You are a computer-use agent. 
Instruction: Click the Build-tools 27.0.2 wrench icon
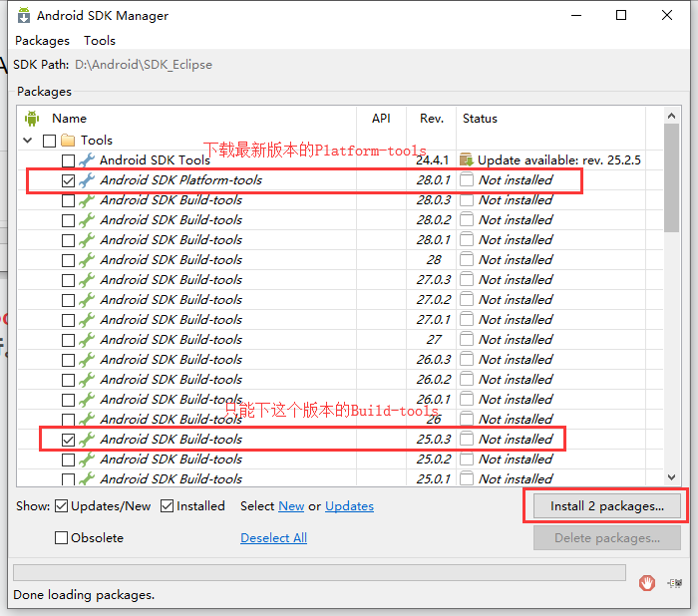point(87,300)
